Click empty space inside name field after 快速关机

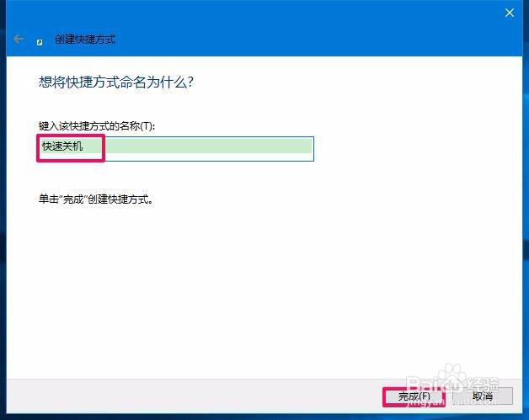coord(209,148)
